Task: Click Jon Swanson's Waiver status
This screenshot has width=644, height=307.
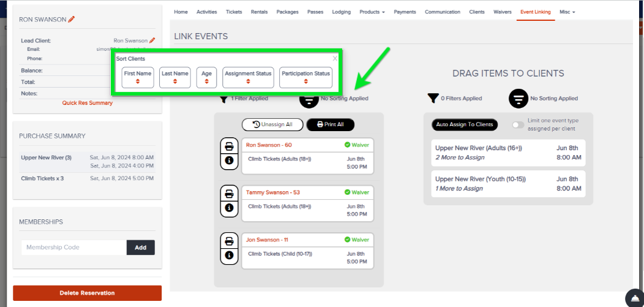Action: (356, 239)
